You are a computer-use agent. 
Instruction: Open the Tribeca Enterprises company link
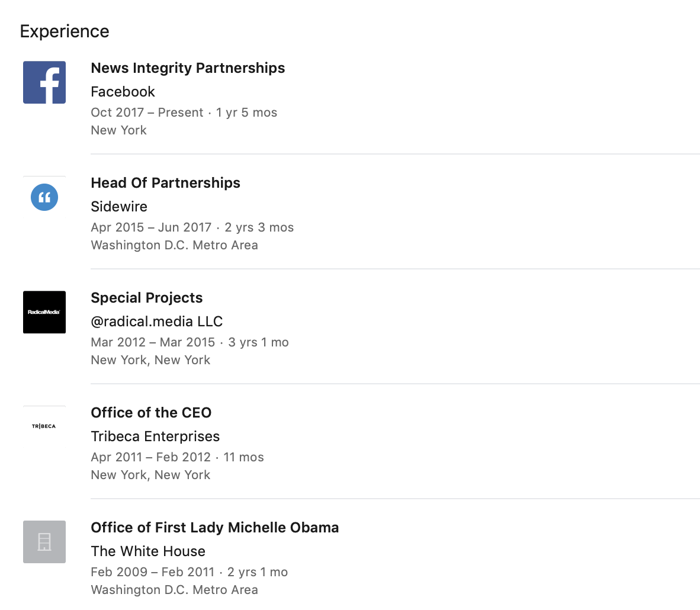(155, 436)
